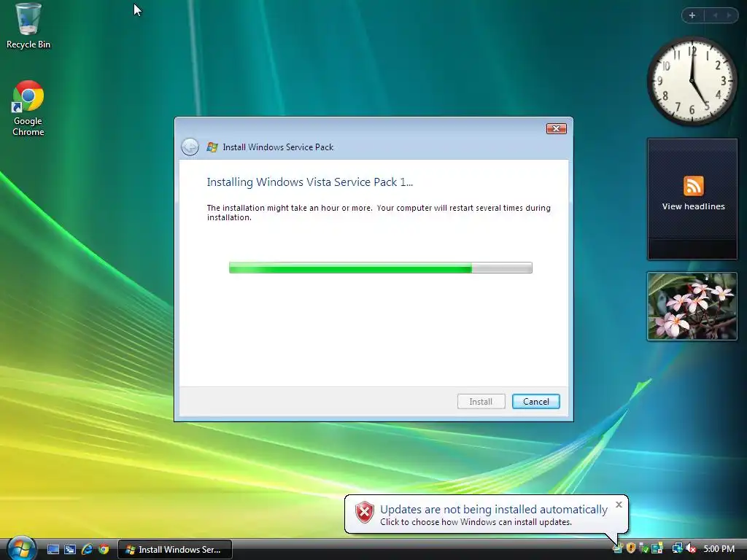
Task: Open the Windows Security Center shield tray icon
Action: 631,548
